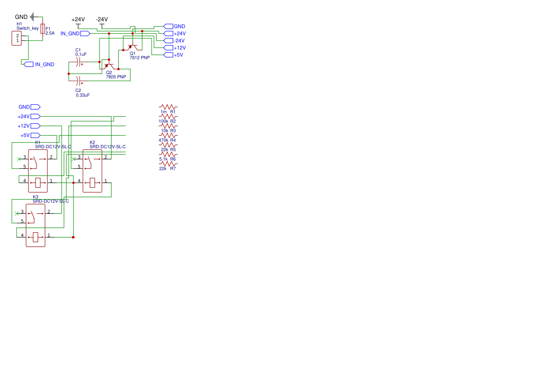The width and height of the screenshot is (554, 392).
Task: Select relay K1 switch contact symbol
Action: (38, 162)
